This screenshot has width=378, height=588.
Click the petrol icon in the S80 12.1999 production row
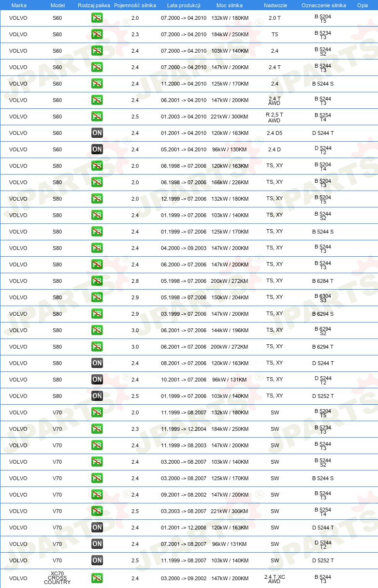(x=97, y=199)
